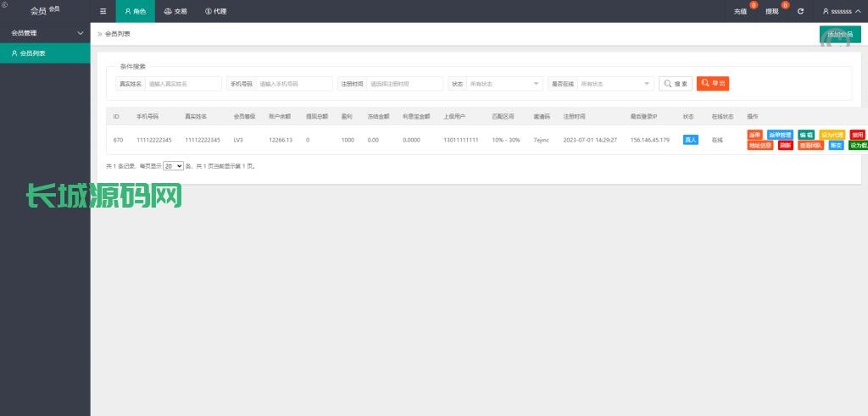The image size is (868, 416).
Task: Click the green 编辑 edit button in row
Action: (806, 134)
